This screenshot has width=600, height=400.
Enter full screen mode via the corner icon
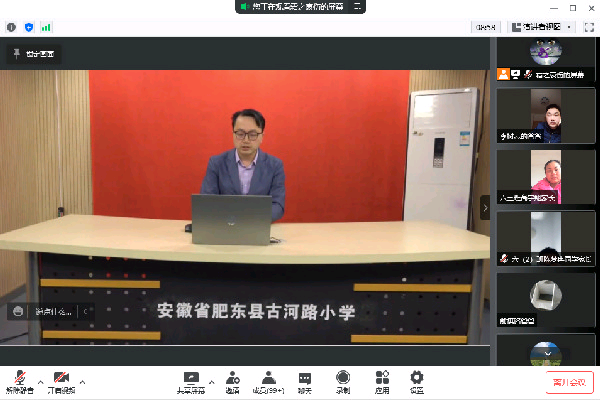point(589,27)
